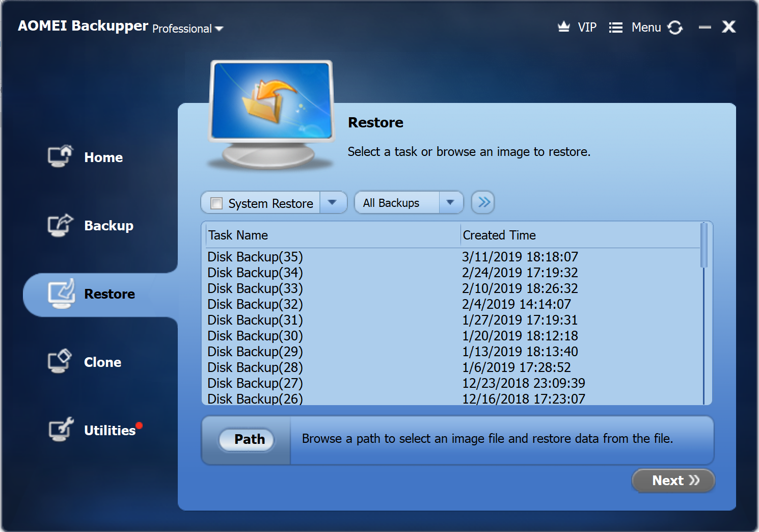Click created time 2/24/2019 17:19:32
This screenshot has height=532, width=759.
coord(520,273)
